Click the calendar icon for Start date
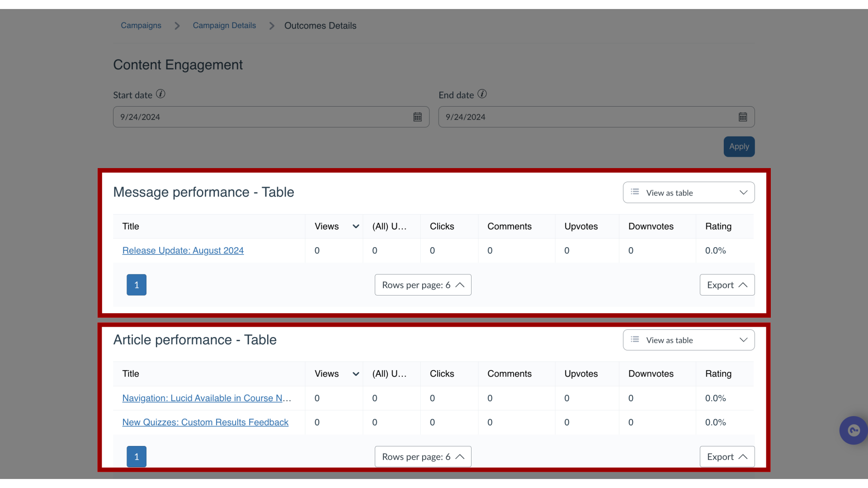The image size is (868, 488). tap(417, 116)
